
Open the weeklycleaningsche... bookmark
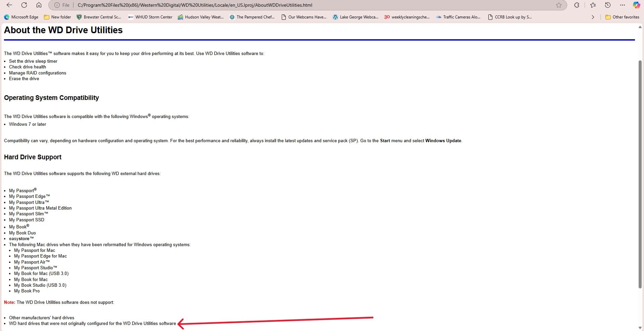[x=407, y=17]
